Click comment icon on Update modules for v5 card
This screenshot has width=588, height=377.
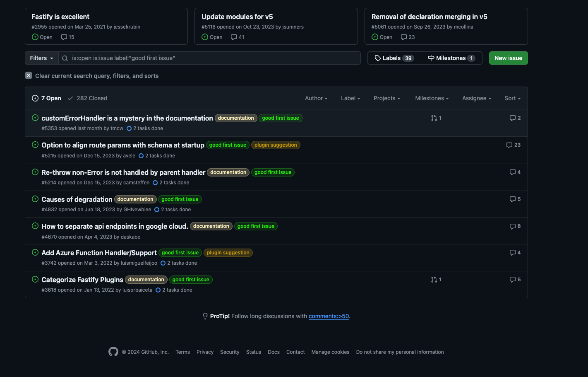point(234,37)
